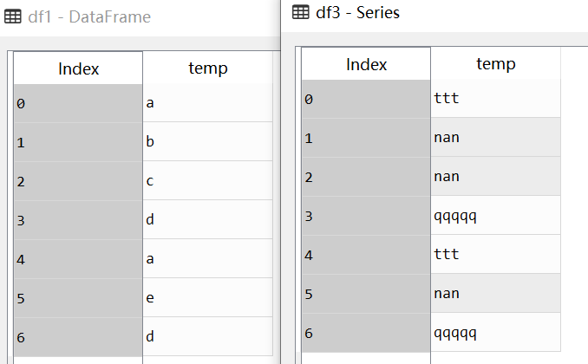Screen dimensions: 588x364
Task: Select index row 5 in df3
Action: [x=366, y=293]
